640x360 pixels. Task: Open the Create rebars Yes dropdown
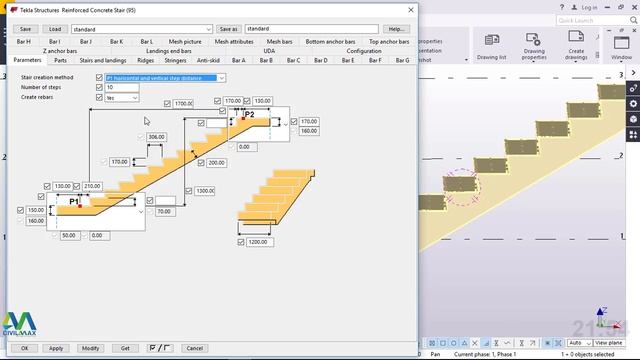(135, 98)
